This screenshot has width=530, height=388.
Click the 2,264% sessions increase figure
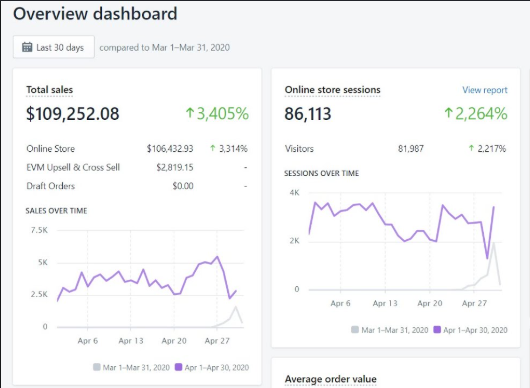click(481, 114)
